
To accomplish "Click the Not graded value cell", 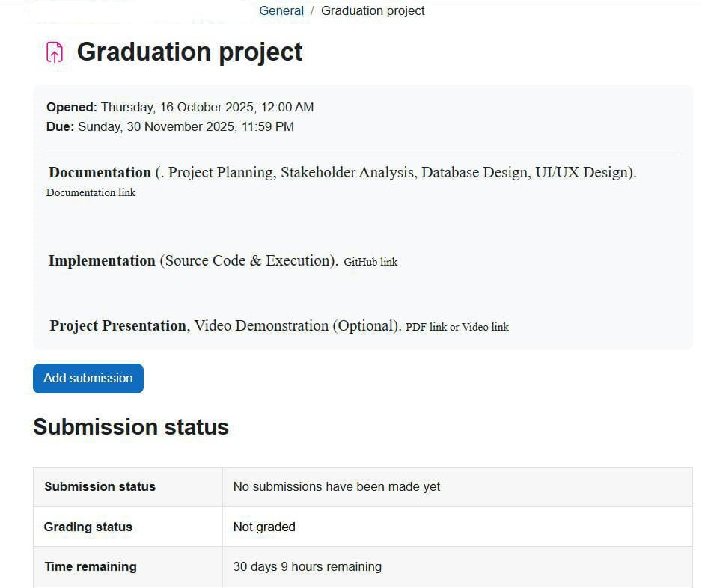I will [264, 527].
